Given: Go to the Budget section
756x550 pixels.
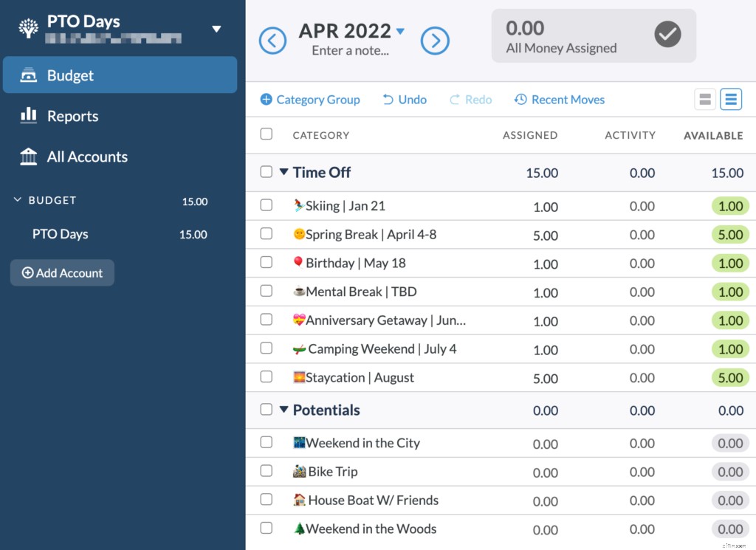Looking at the screenshot, I should pos(70,75).
